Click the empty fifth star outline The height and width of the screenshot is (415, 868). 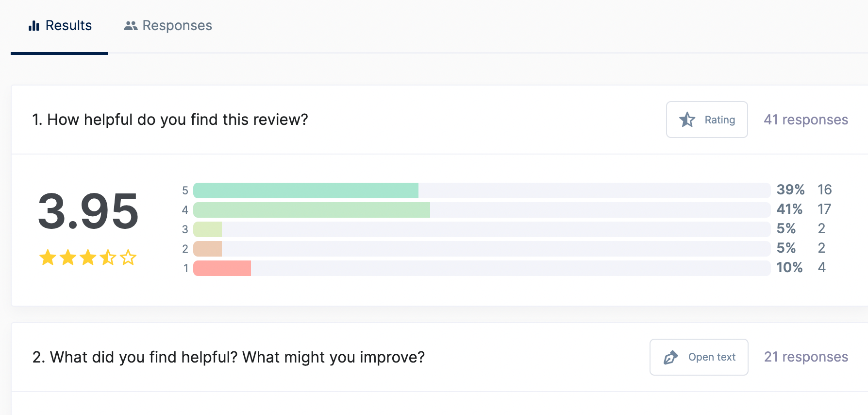coord(128,257)
